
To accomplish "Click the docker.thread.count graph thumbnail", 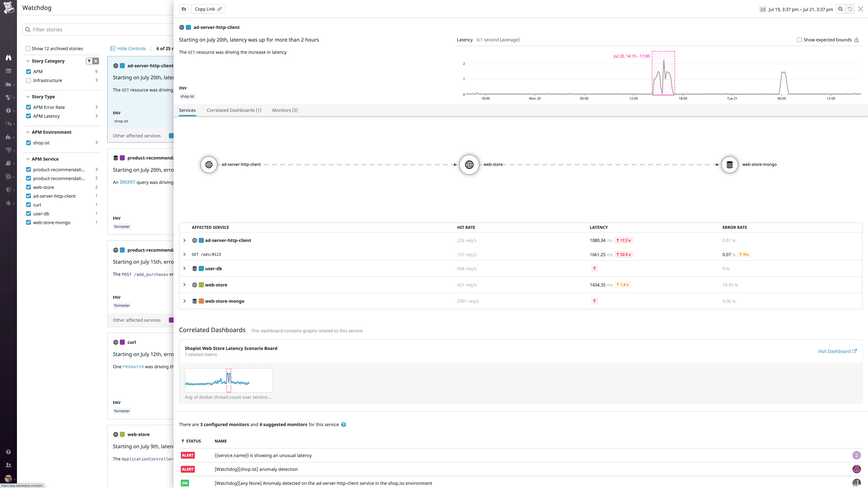I will click(x=229, y=380).
